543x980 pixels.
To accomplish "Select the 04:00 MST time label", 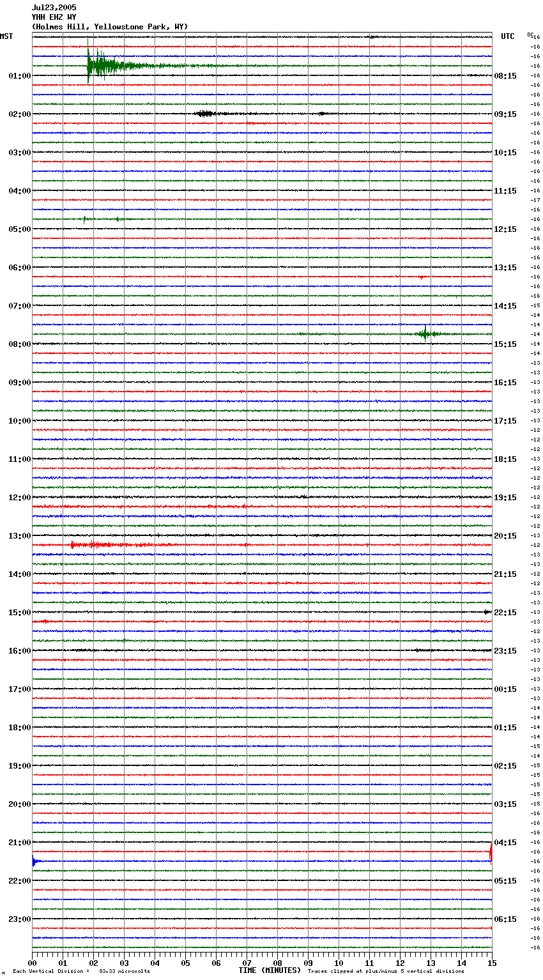I will click(20, 191).
